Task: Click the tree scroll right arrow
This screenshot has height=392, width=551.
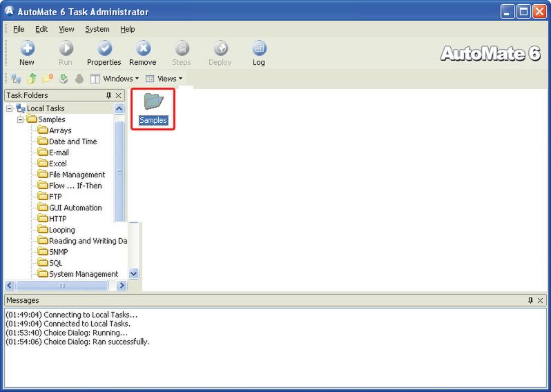Action: click(x=122, y=285)
